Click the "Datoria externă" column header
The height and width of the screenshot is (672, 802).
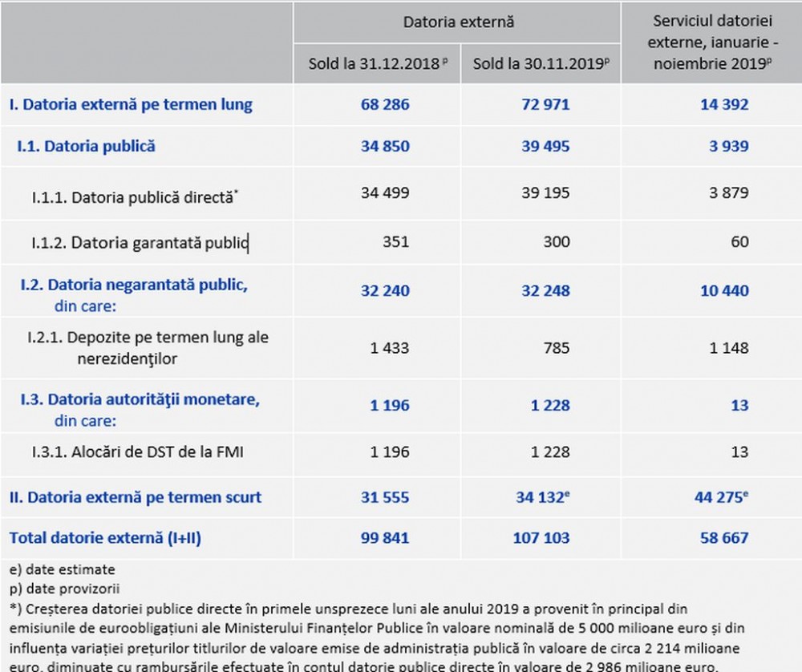click(x=458, y=22)
